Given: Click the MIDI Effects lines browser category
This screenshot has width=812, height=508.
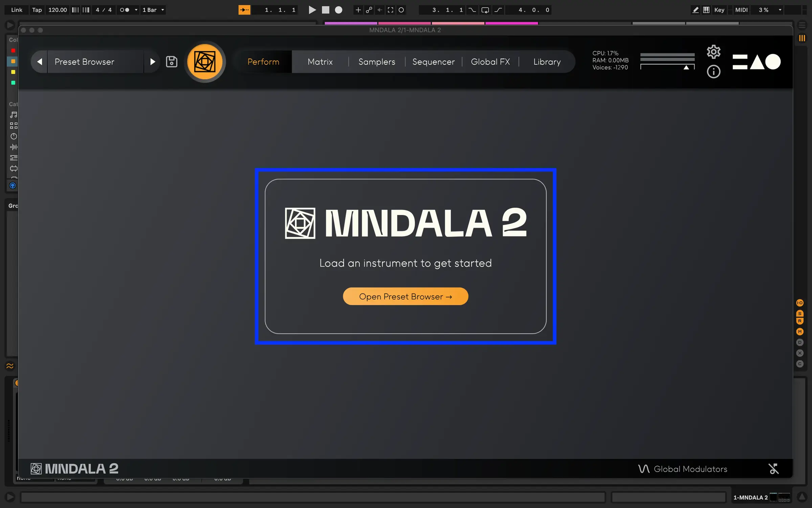Looking at the screenshot, I should [14, 157].
